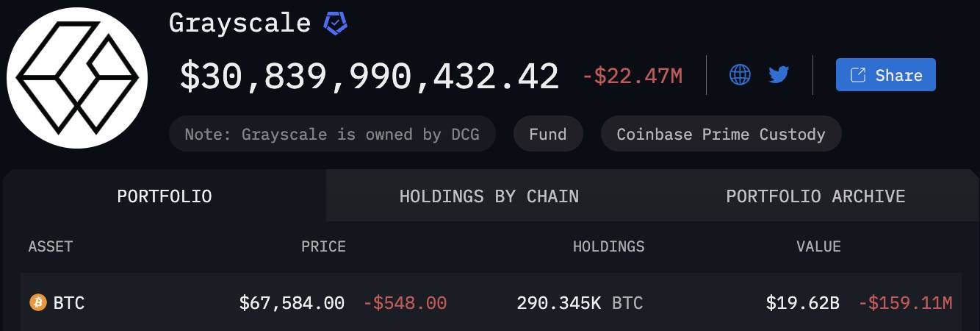Viewport: 980px width, 331px height.
Task: Click the Grayscale is owned by DCG note
Action: point(332,134)
